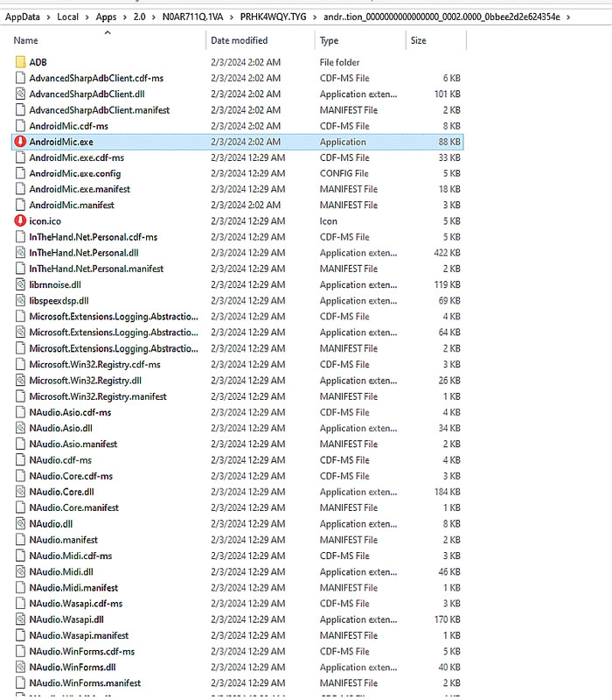Viewport: 612px width, 700px height.
Task: Expand the chevron after Apps breadcrumb
Action: click(125, 17)
